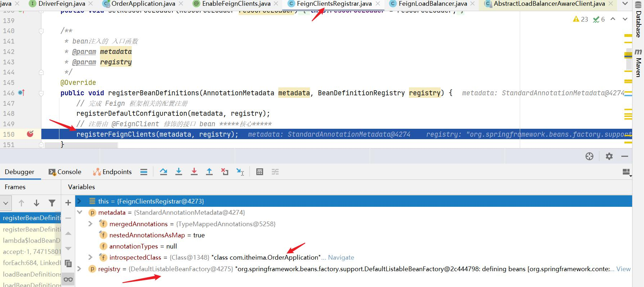This screenshot has height=287, width=644.
Task: Click the Step Over debugger icon
Action: point(163,172)
